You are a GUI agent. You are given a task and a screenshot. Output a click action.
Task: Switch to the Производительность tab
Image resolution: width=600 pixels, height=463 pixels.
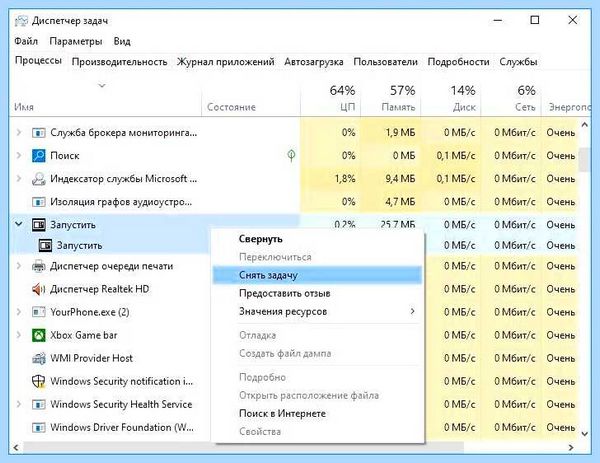(119, 62)
